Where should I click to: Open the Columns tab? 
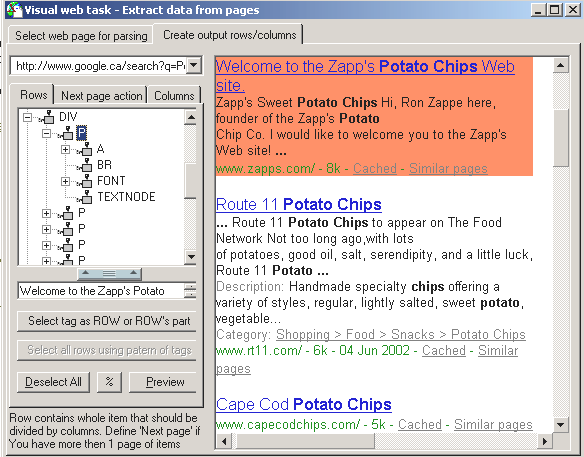174,96
